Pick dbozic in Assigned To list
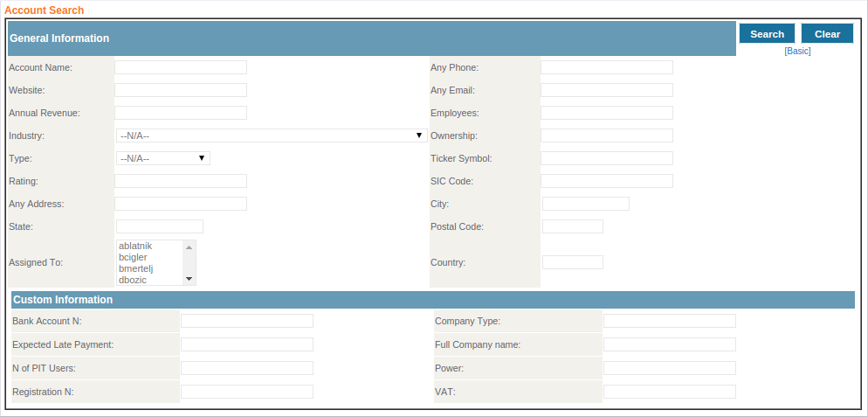The width and height of the screenshot is (868, 417). click(133, 280)
